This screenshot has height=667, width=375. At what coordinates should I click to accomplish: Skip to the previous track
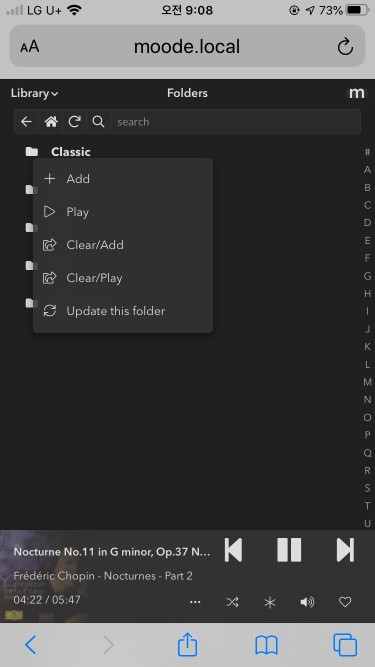233,550
